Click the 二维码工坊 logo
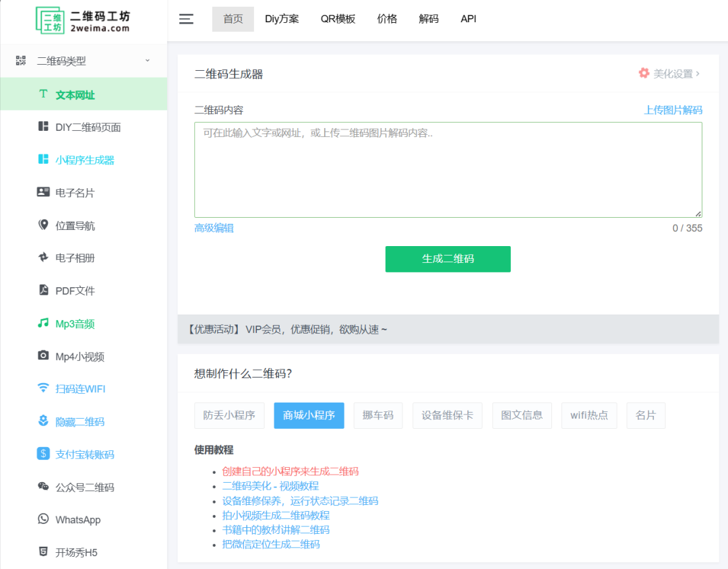Viewport: 728px width, 569px height. click(x=83, y=20)
